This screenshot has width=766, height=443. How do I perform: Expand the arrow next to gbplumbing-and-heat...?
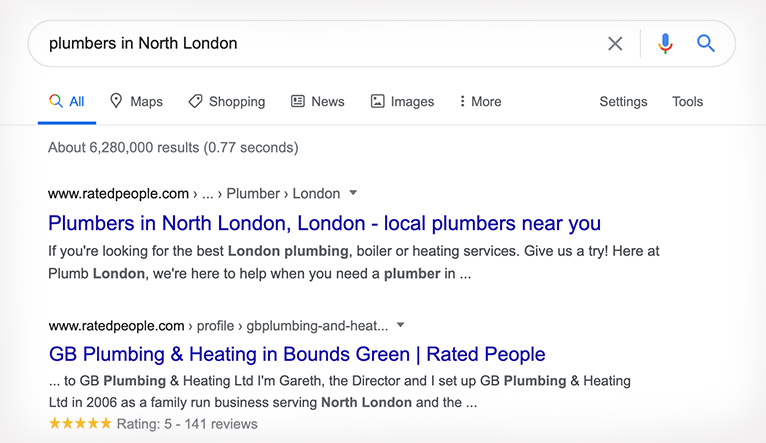[401, 325]
